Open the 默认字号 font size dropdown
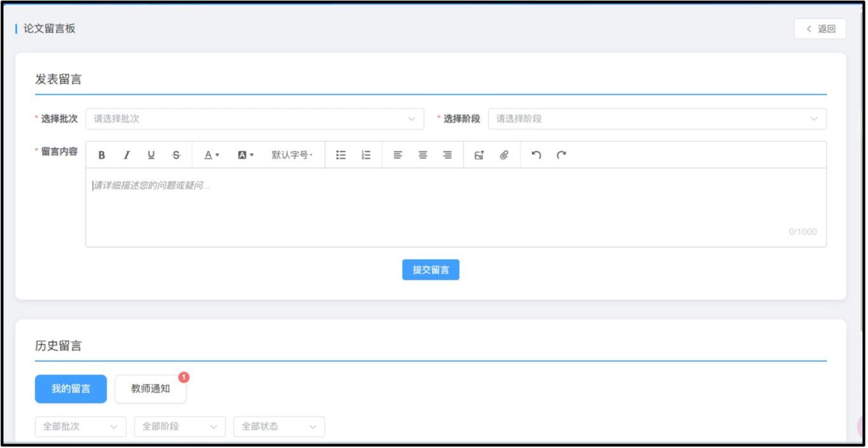 [292, 155]
